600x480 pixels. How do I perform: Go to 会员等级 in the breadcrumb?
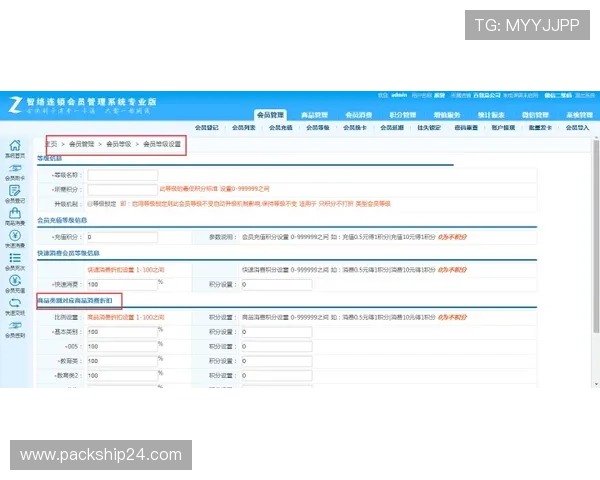pos(119,144)
